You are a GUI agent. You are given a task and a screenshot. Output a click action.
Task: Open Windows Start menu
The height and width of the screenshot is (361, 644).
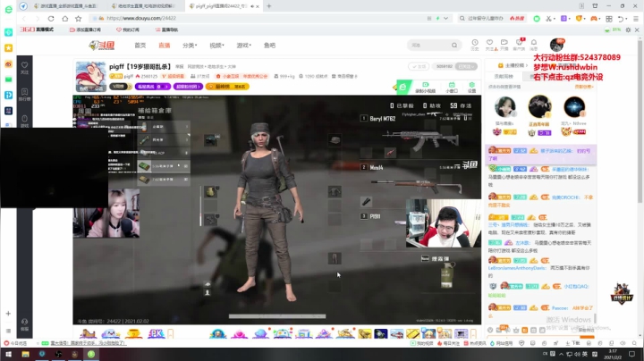click(x=8, y=354)
